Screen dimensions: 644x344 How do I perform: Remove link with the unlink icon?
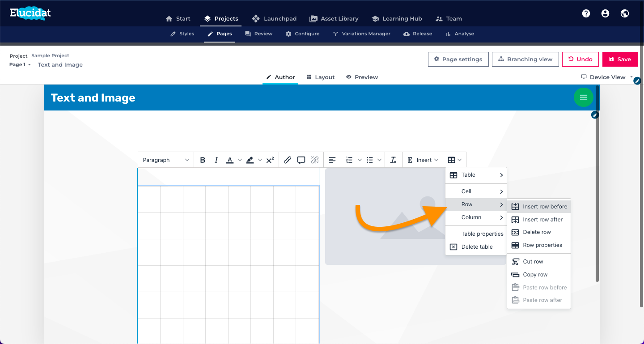click(315, 160)
